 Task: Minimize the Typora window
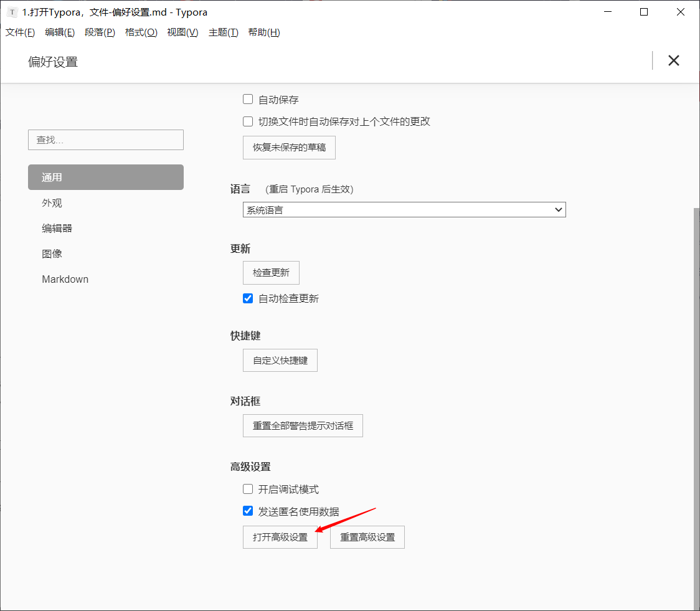[608, 12]
